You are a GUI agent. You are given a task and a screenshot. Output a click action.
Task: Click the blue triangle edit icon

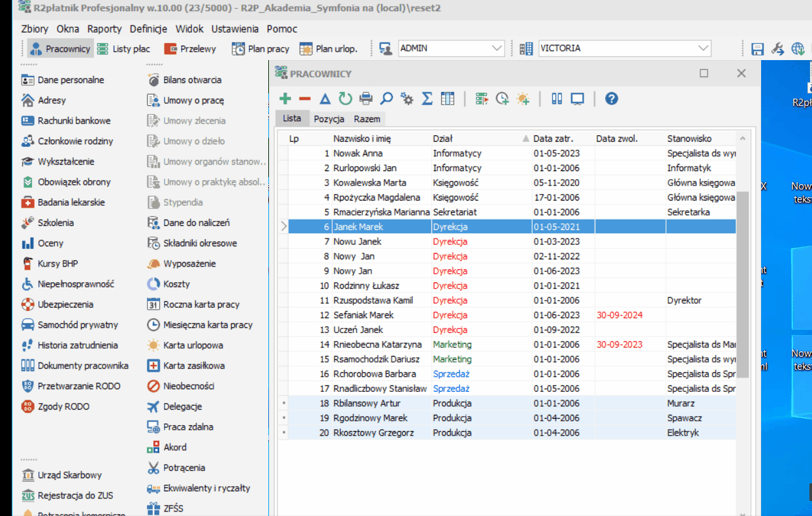pos(325,99)
